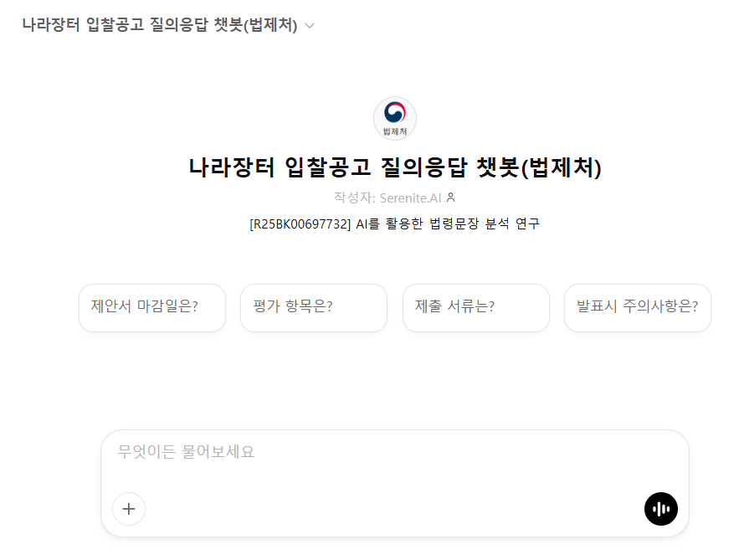Click the 작성자: label
739x560 pixels.
(x=354, y=198)
